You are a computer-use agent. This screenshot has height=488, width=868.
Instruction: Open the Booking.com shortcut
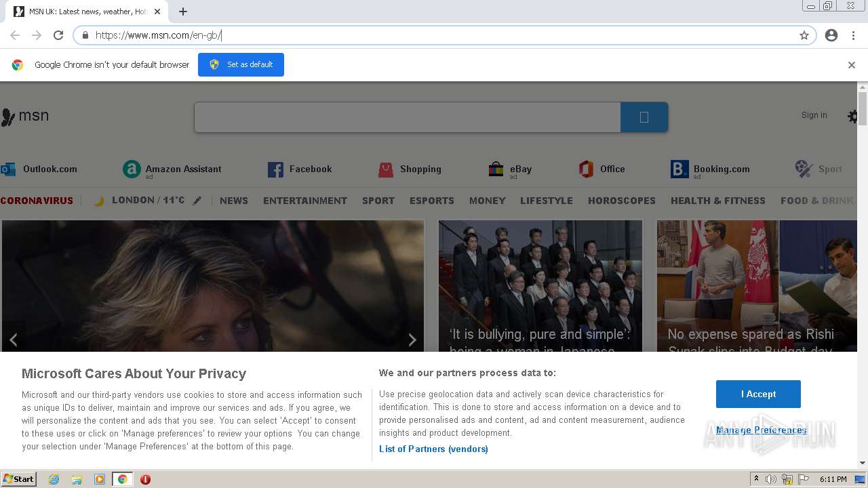tap(710, 169)
